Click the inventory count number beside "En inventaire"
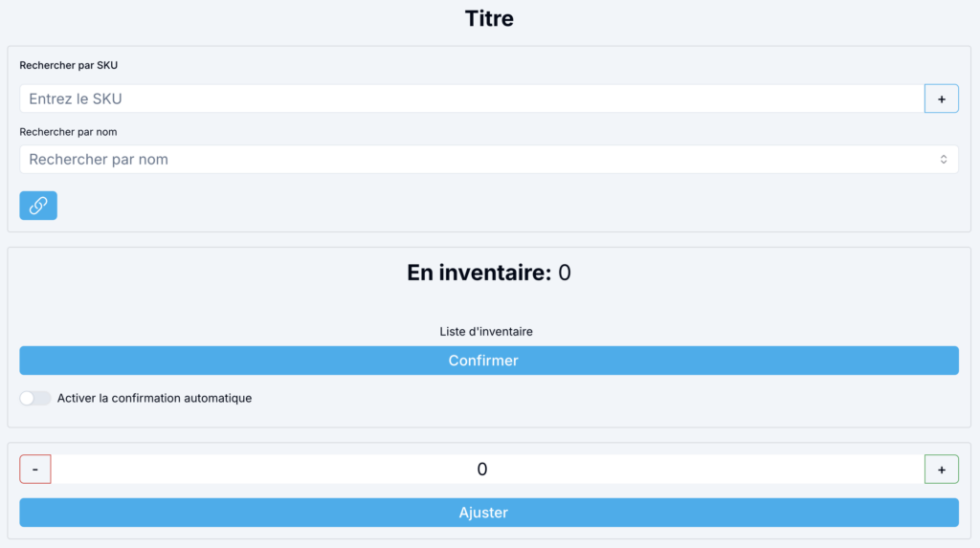This screenshot has height=548, width=980. pos(565,274)
